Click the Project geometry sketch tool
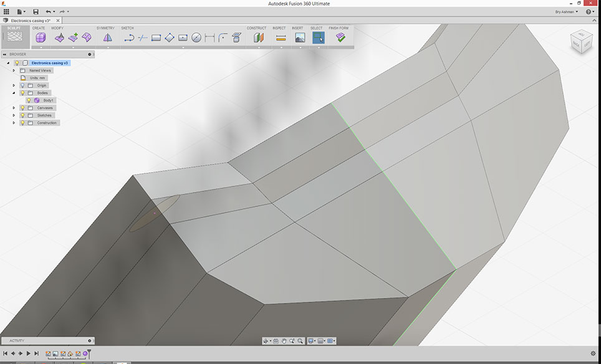Image resolution: width=601 pixels, height=364 pixels. 236,37
